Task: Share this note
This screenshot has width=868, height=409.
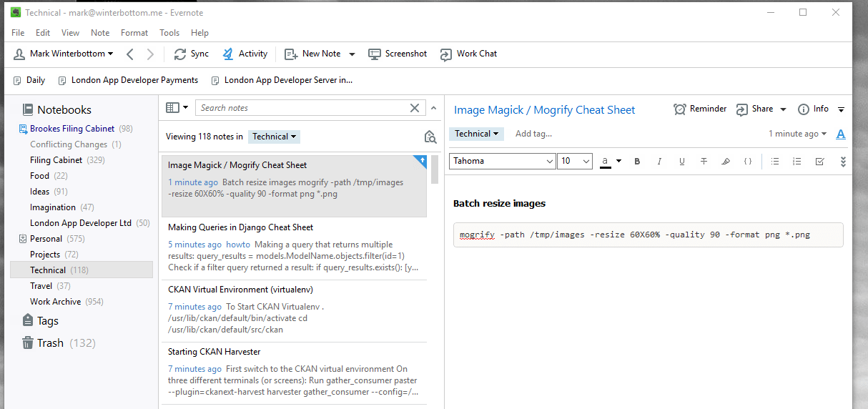Action: point(755,109)
